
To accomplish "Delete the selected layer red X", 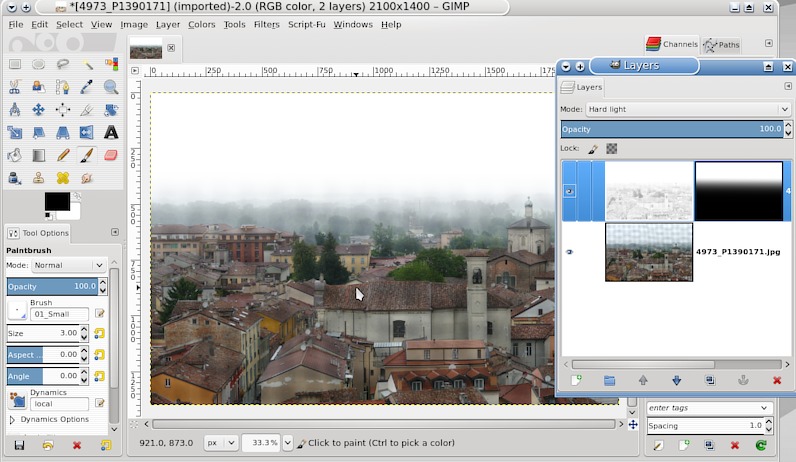I will pyautogui.click(x=777, y=380).
